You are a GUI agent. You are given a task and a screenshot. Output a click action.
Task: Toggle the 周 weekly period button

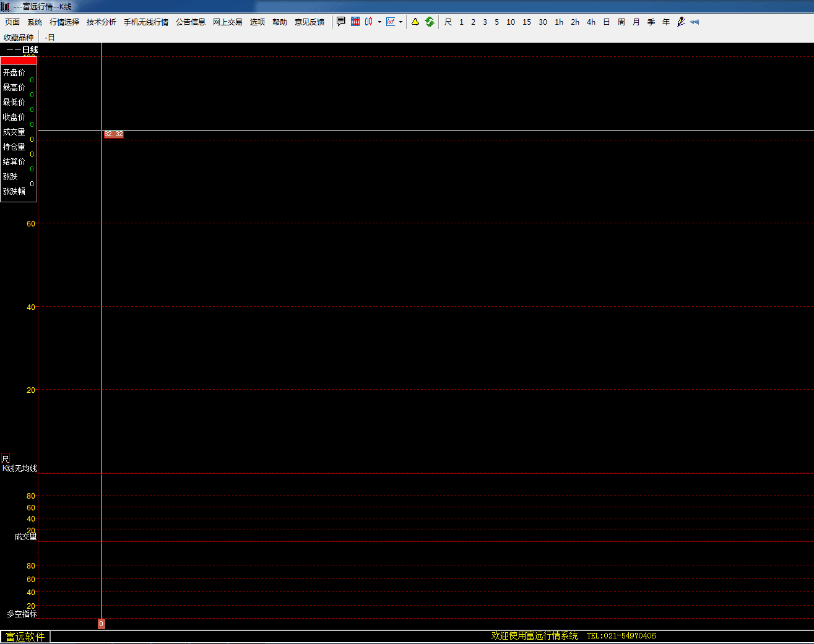621,22
